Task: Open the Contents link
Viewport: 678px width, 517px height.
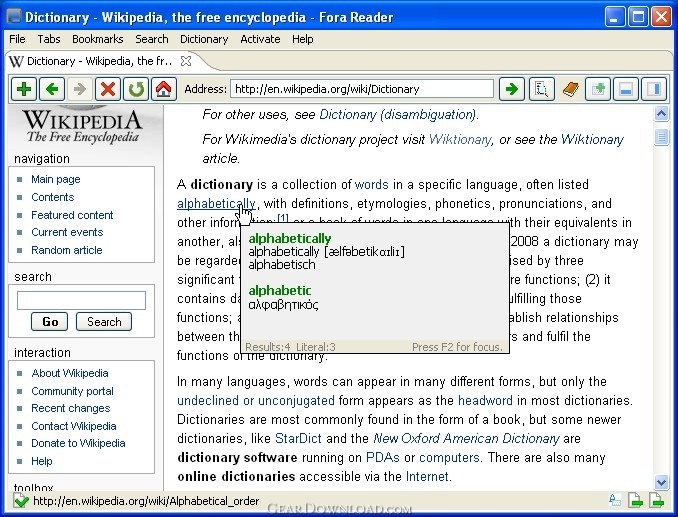Action: 53,197
